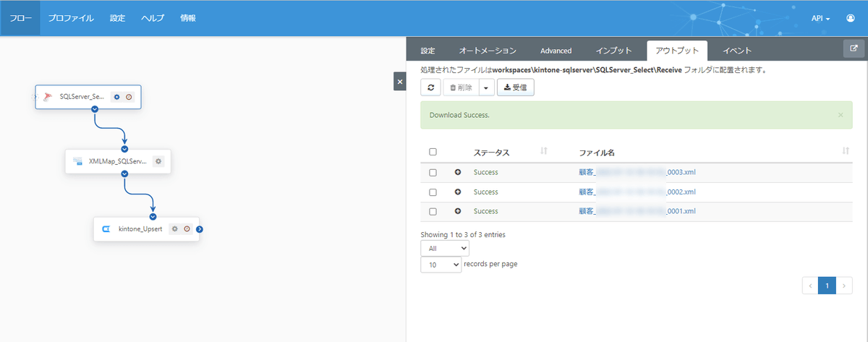This screenshot has width=868, height=342.
Task: Open the records per page dropdown
Action: [441, 265]
